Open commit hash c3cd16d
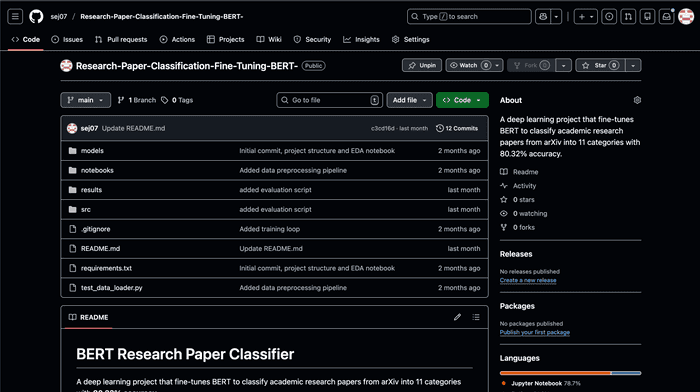 click(383, 128)
